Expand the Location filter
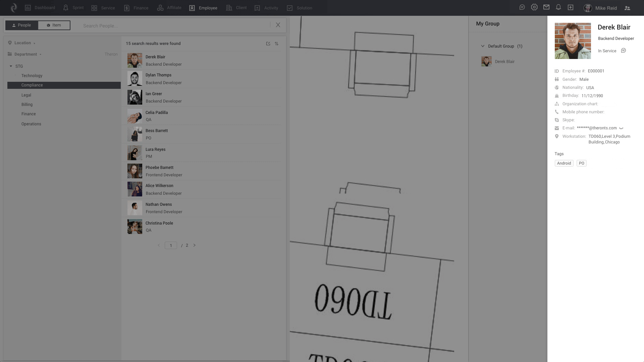This screenshot has height=362, width=644. 22,43
